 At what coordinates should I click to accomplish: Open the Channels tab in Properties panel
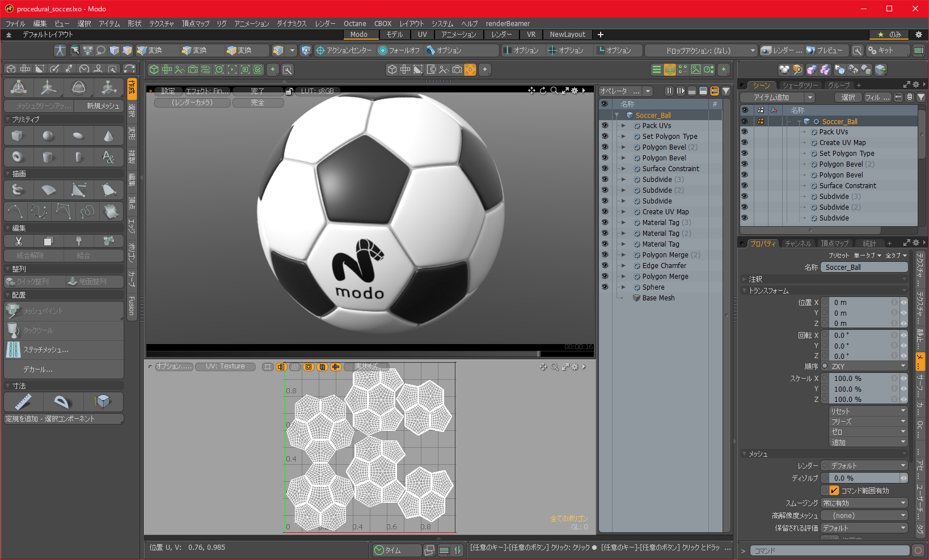click(798, 244)
